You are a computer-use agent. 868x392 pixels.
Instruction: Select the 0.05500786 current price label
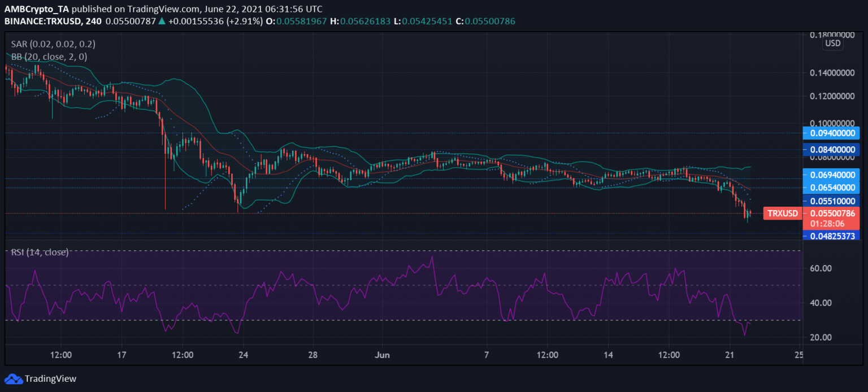(x=834, y=214)
